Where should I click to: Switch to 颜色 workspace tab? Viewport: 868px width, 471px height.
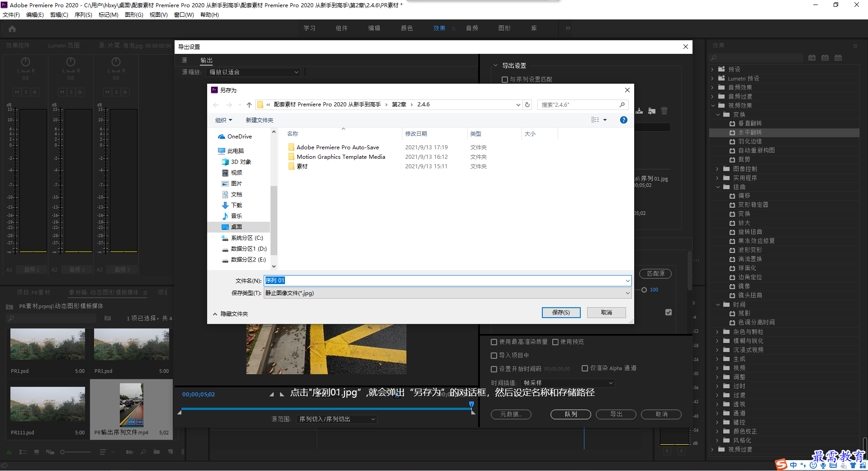point(407,29)
